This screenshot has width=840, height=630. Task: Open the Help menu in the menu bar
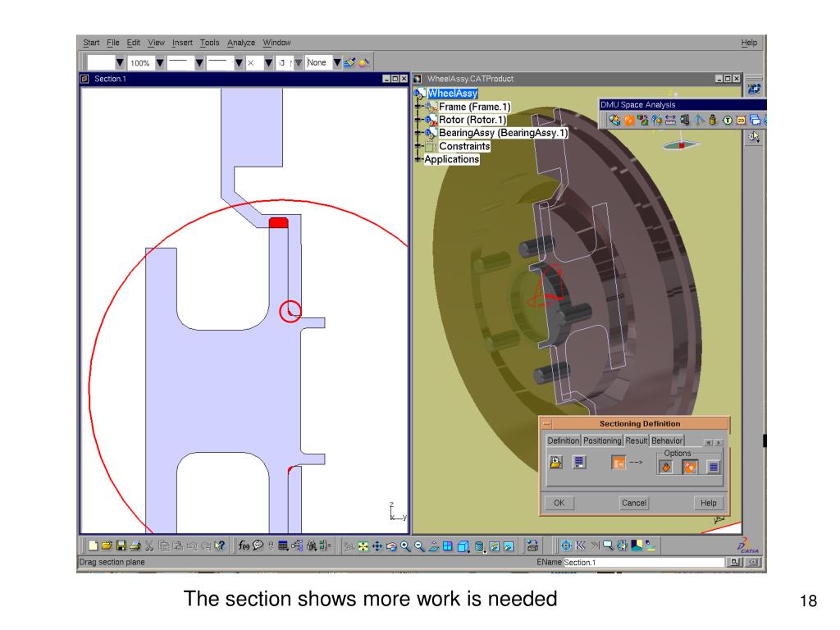749,43
